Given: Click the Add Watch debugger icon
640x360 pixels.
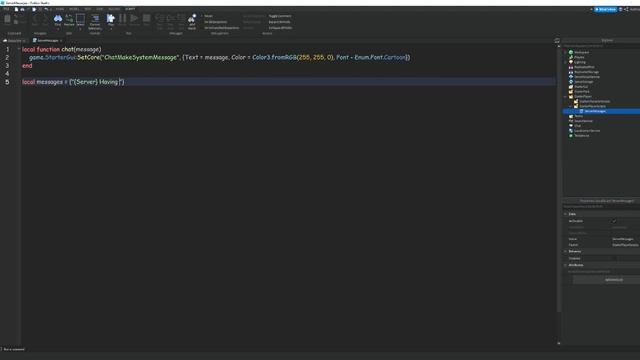Looking at the screenshot, I should pos(192,21).
